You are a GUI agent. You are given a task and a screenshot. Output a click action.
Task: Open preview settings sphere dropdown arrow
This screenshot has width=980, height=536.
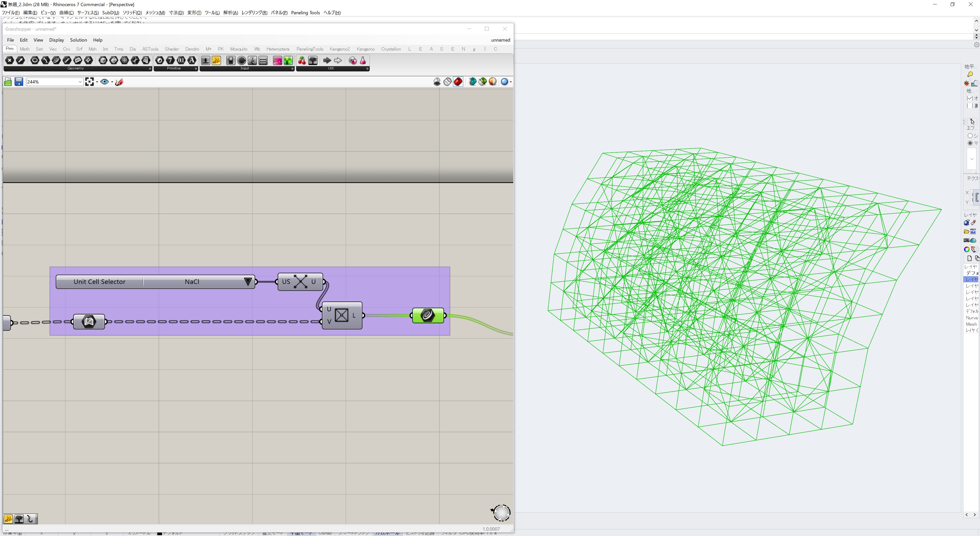pos(510,82)
